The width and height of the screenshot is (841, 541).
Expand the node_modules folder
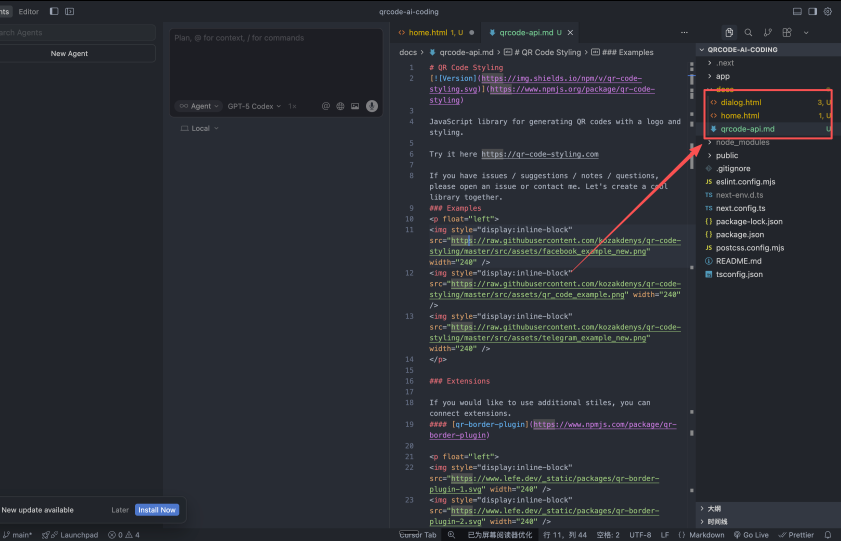742,142
